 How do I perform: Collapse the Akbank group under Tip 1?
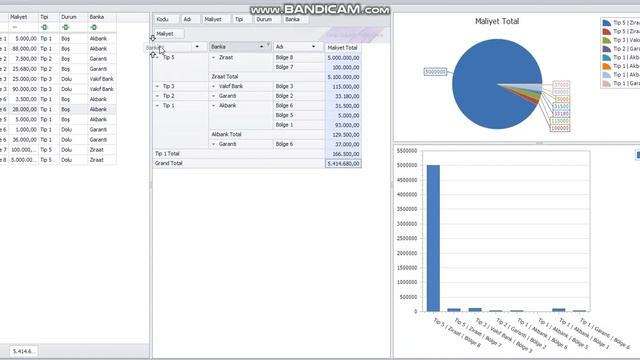(x=213, y=106)
